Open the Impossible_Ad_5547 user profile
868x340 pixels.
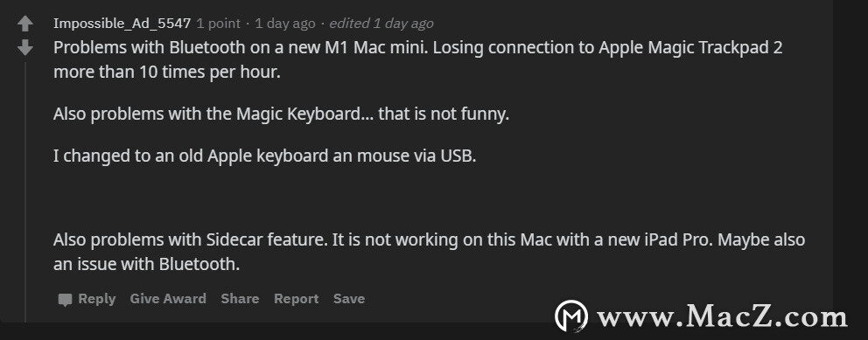[122, 24]
